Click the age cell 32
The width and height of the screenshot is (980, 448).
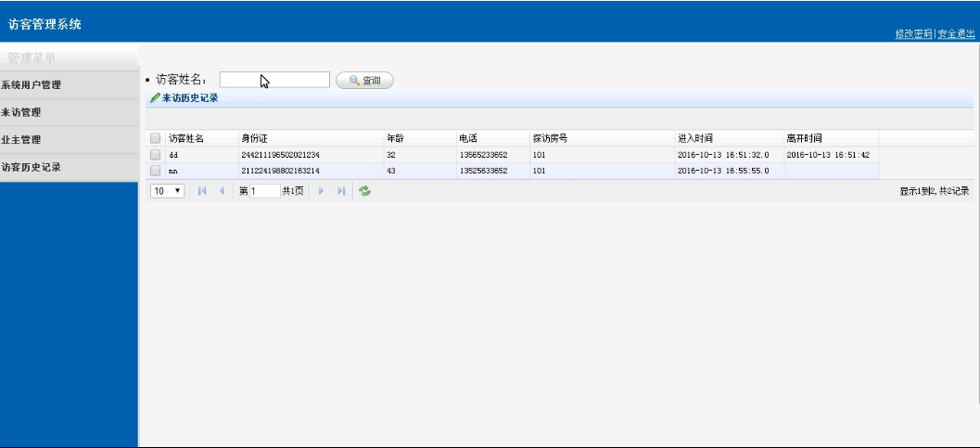point(391,154)
